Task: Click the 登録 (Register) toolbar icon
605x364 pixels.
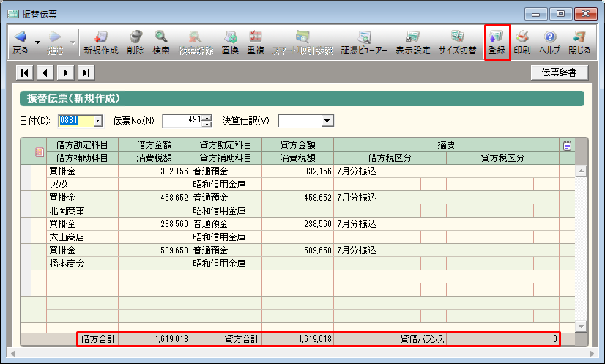Action: point(497,42)
